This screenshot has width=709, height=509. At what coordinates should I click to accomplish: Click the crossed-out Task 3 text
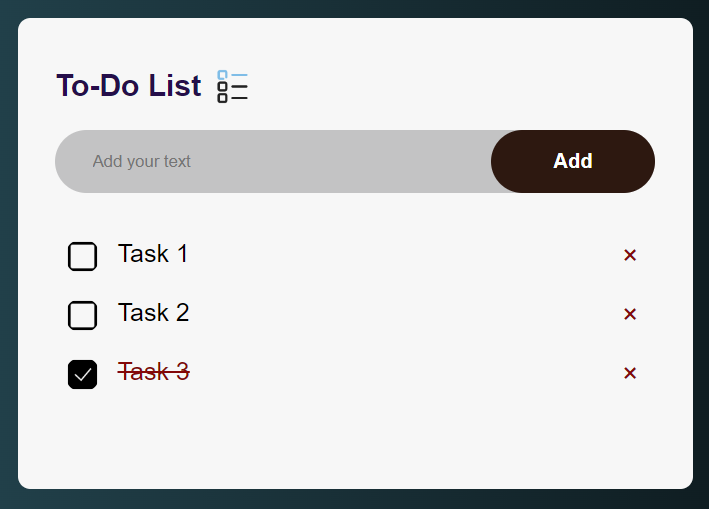153,372
